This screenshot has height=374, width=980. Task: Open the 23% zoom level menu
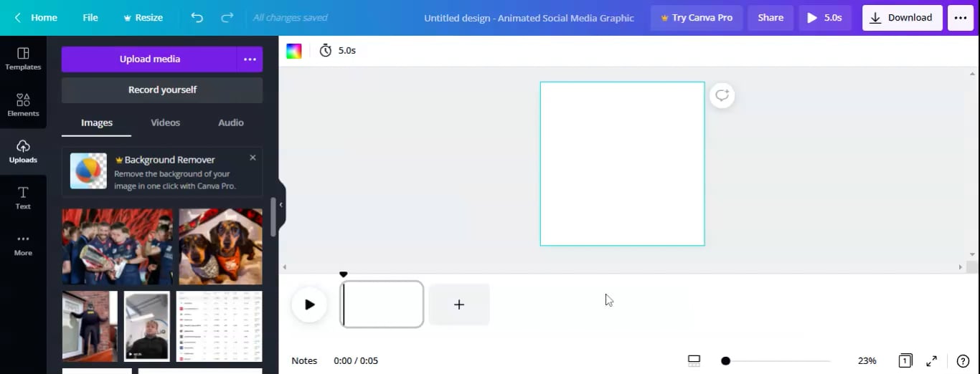(x=867, y=361)
